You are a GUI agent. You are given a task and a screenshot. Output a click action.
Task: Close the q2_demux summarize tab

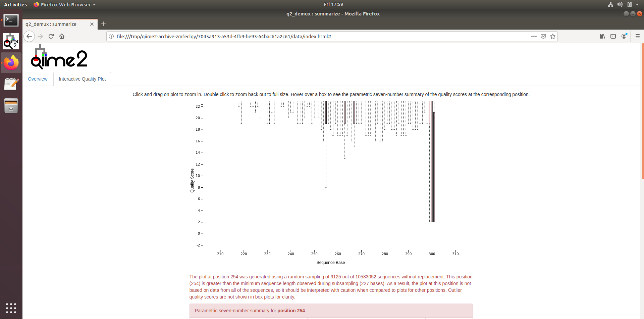coord(92,24)
